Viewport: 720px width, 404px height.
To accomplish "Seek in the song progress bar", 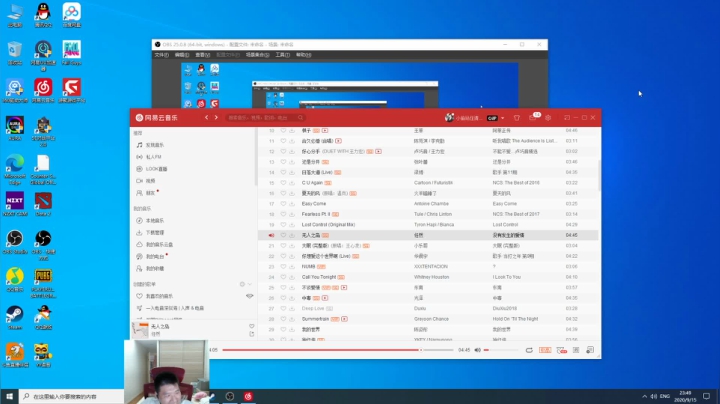I will [338, 350].
